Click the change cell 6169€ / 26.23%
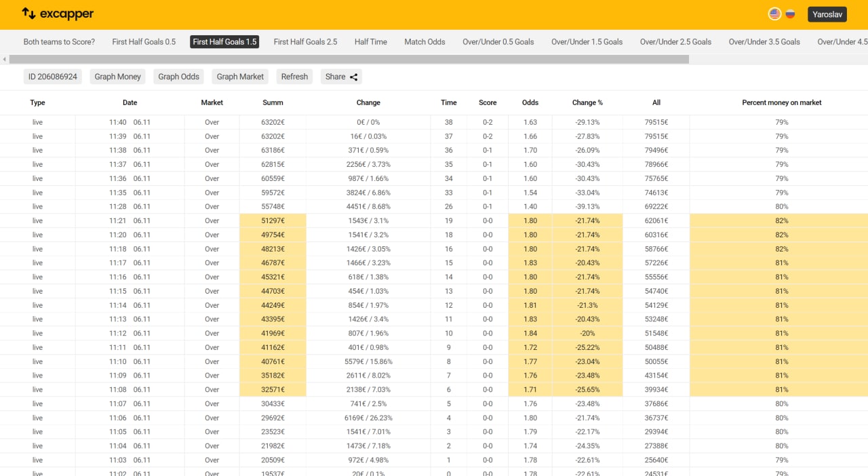 [368, 418]
